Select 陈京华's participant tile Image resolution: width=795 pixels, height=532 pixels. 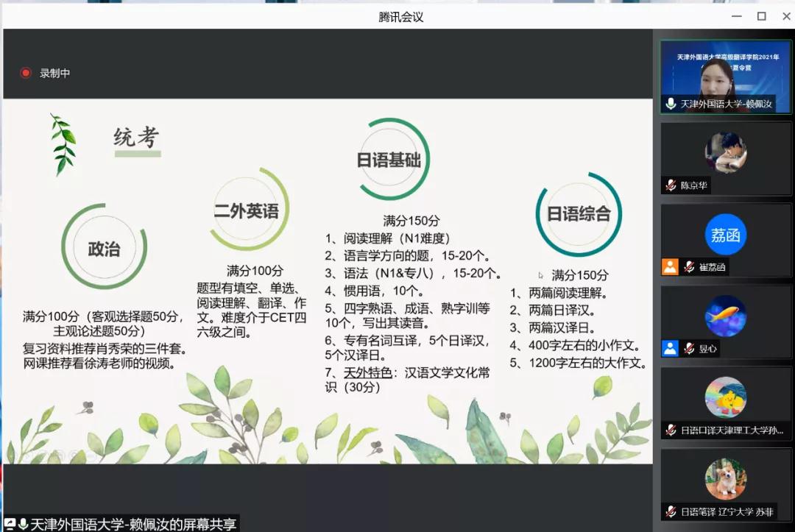pos(726,158)
